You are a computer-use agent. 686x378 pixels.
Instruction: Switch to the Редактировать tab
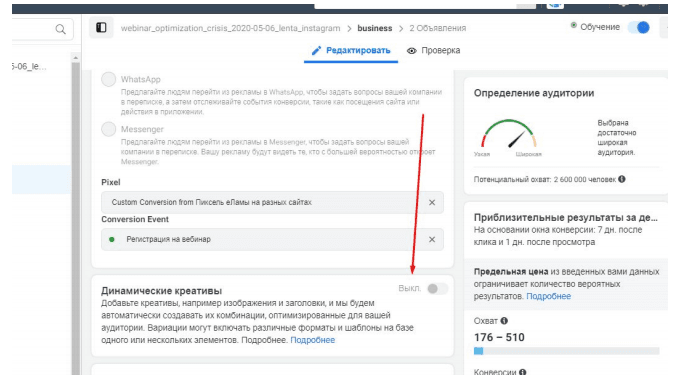(351, 51)
